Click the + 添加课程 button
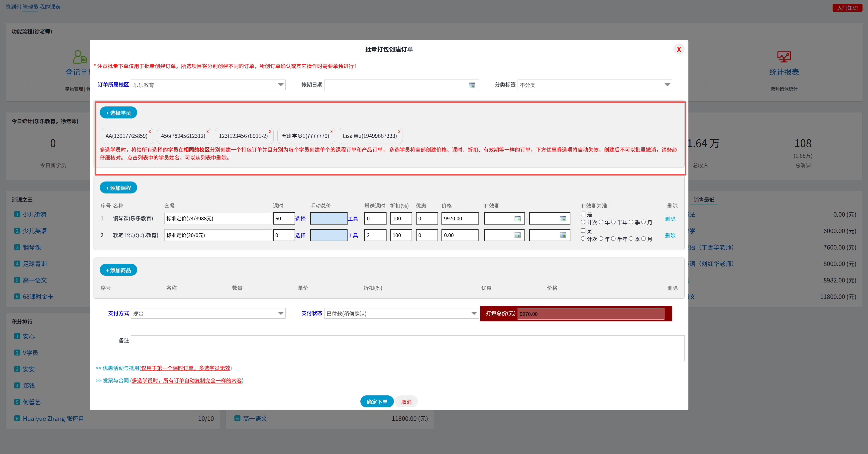The width and height of the screenshot is (868, 454). [118, 188]
